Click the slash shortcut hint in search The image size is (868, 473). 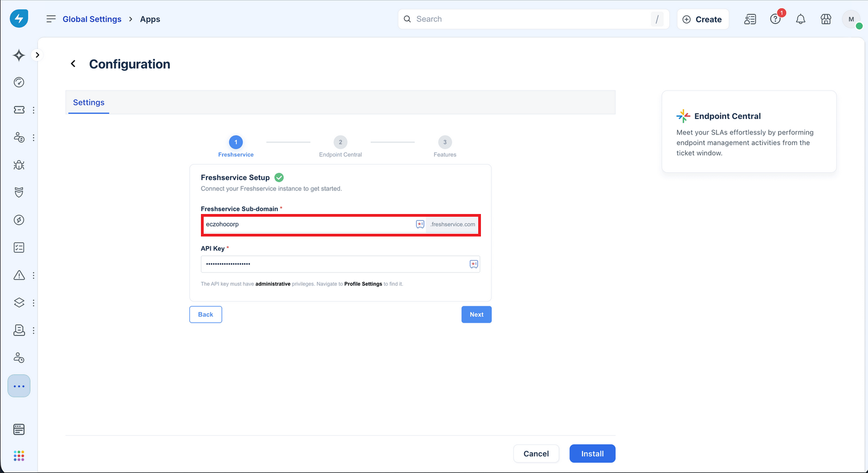click(657, 19)
